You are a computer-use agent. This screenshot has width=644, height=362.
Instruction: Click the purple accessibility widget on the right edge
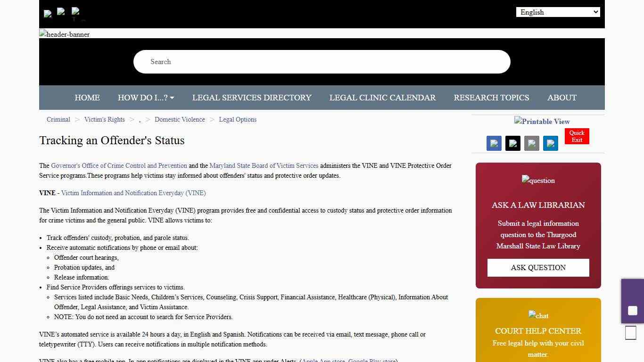click(x=632, y=301)
